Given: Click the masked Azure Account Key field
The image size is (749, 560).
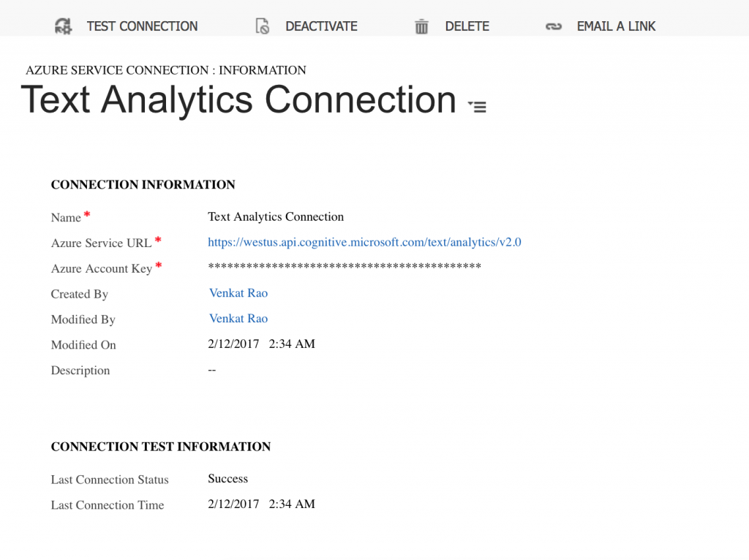Looking at the screenshot, I should (344, 267).
